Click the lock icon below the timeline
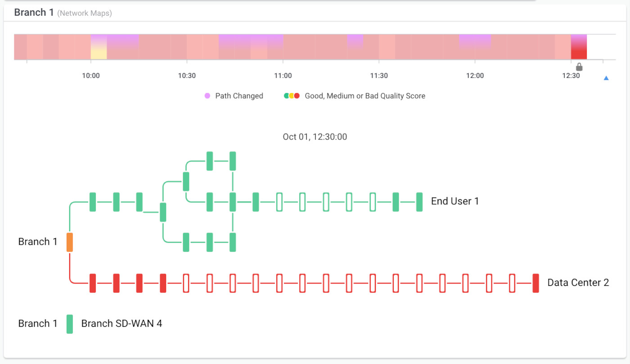The width and height of the screenshot is (630, 364). click(x=579, y=67)
